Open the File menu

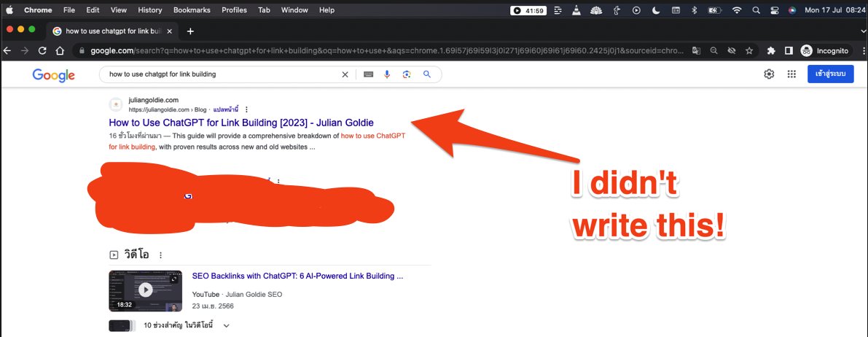click(x=69, y=10)
